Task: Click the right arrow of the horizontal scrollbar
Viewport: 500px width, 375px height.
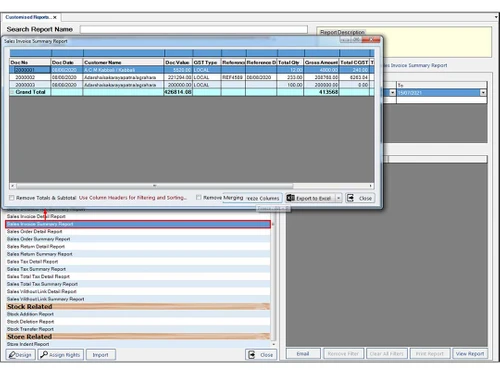Action: pos(371,186)
